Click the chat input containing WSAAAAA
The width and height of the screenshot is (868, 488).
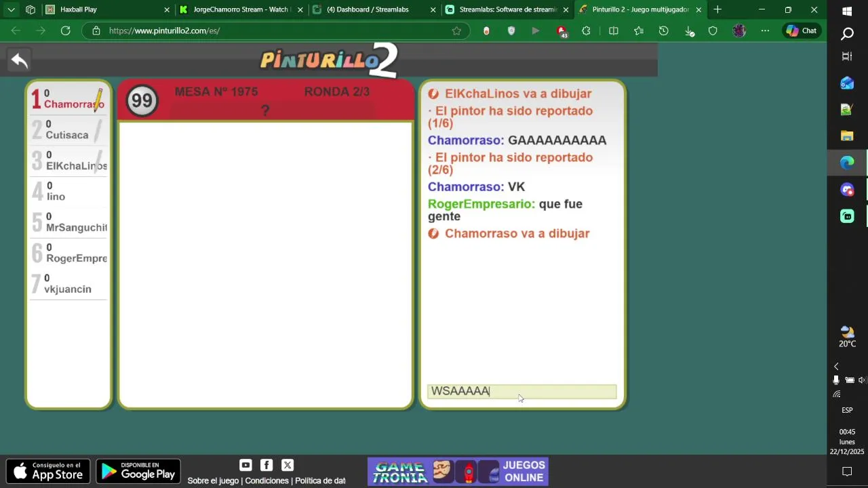[x=521, y=391]
